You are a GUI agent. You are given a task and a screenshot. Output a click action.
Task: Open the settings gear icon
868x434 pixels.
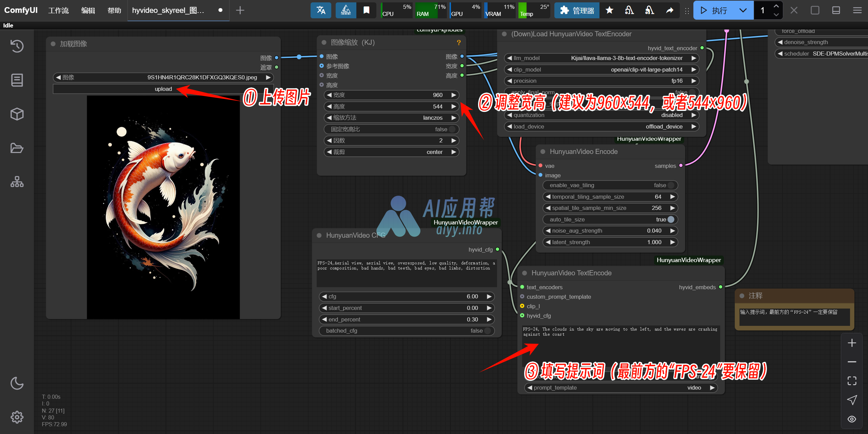[17, 417]
